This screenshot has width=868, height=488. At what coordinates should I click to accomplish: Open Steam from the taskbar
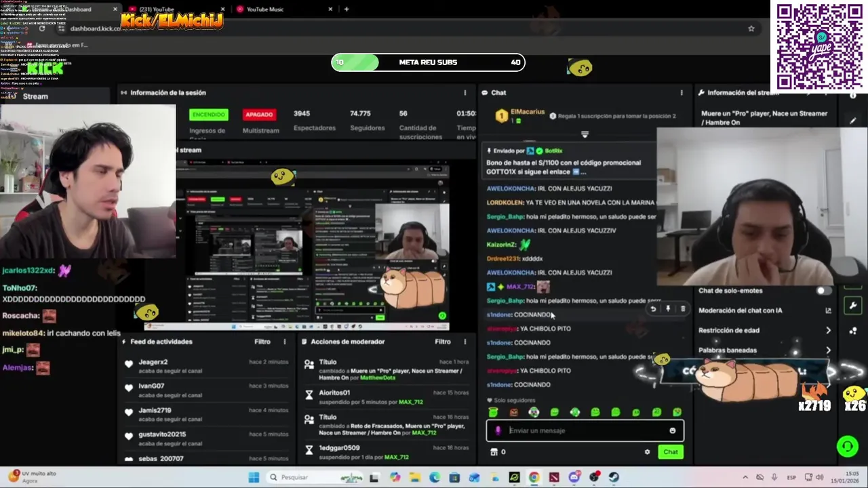(x=614, y=477)
